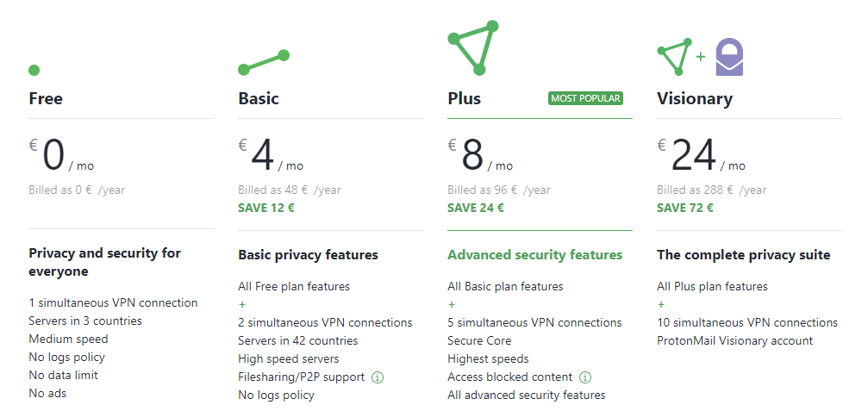Click the Basic plan two-dot line icon

[x=264, y=63]
